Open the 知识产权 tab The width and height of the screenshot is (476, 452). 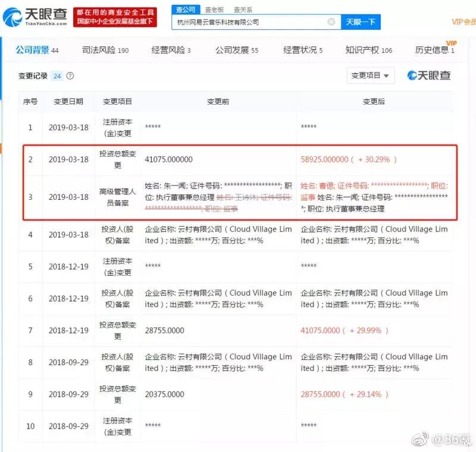coord(362,51)
